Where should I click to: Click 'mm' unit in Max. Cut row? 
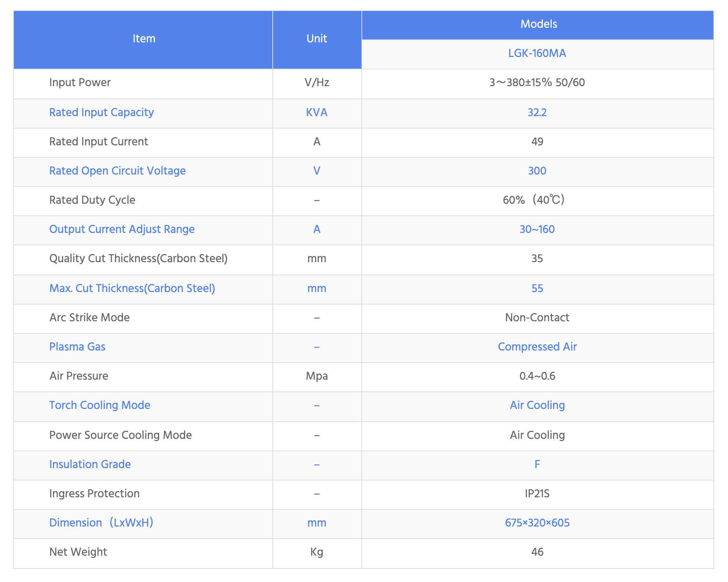coord(317,288)
